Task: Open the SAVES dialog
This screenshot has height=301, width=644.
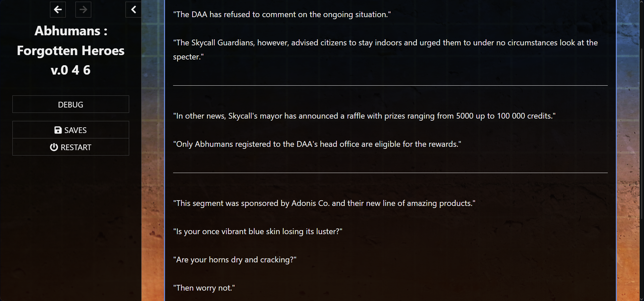Action: [x=71, y=130]
